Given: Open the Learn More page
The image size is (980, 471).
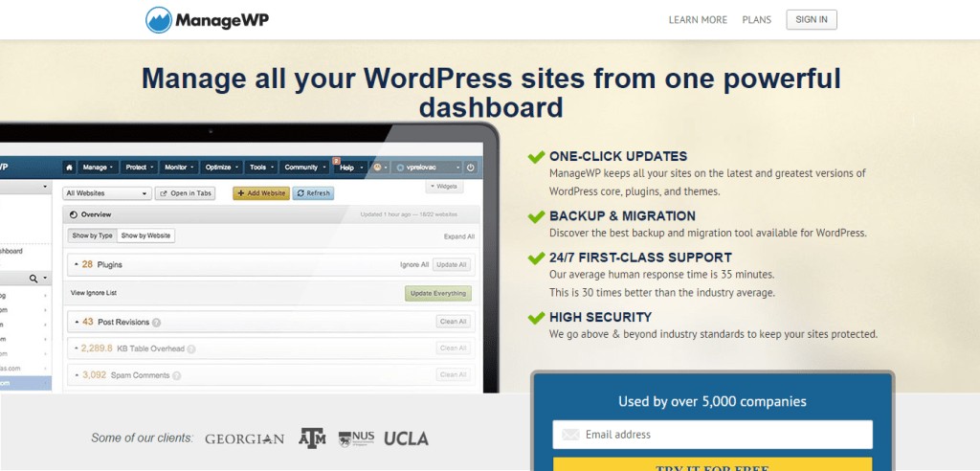Looking at the screenshot, I should click(x=698, y=20).
